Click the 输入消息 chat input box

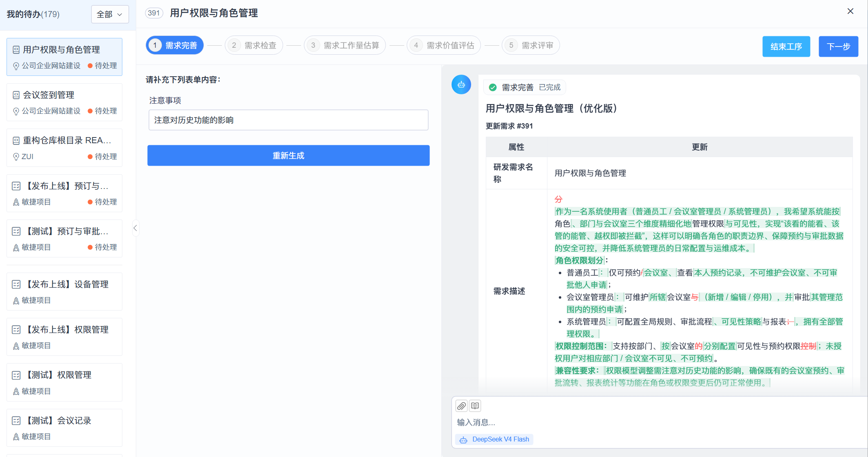(x=659, y=422)
